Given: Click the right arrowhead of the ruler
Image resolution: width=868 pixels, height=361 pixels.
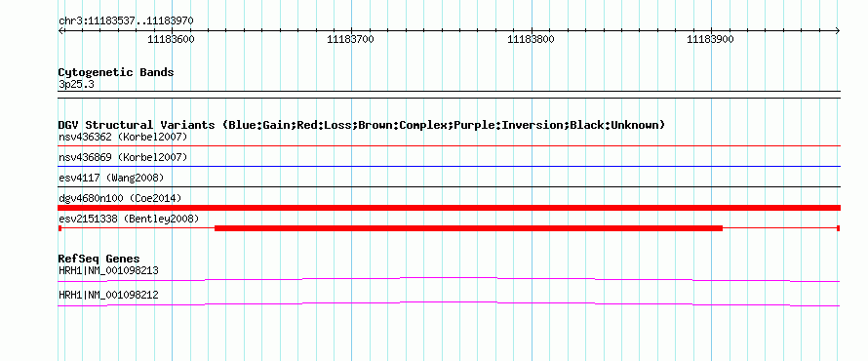Looking at the screenshot, I should 838,31.
